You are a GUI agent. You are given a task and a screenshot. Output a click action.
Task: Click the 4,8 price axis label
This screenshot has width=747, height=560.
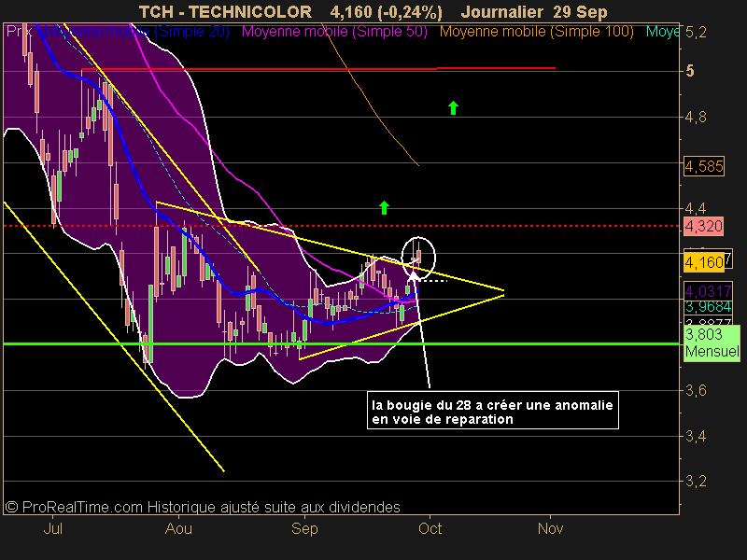click(x=696, y=118)
